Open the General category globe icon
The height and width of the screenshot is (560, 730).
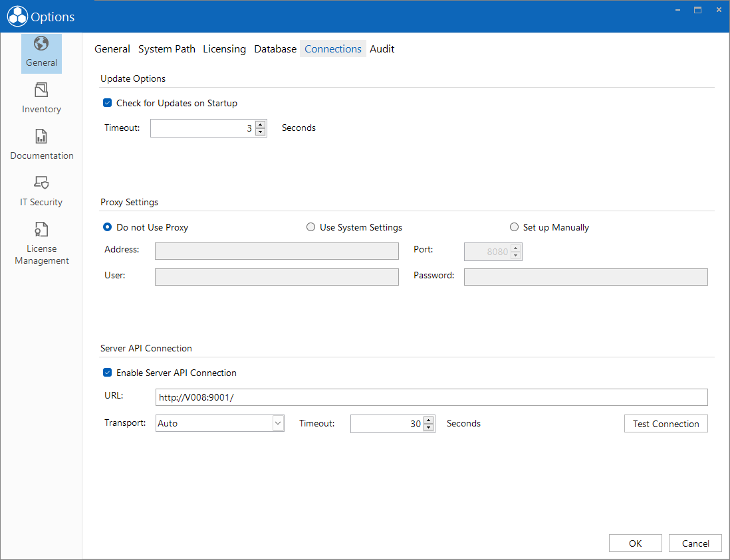coord(41,44)
